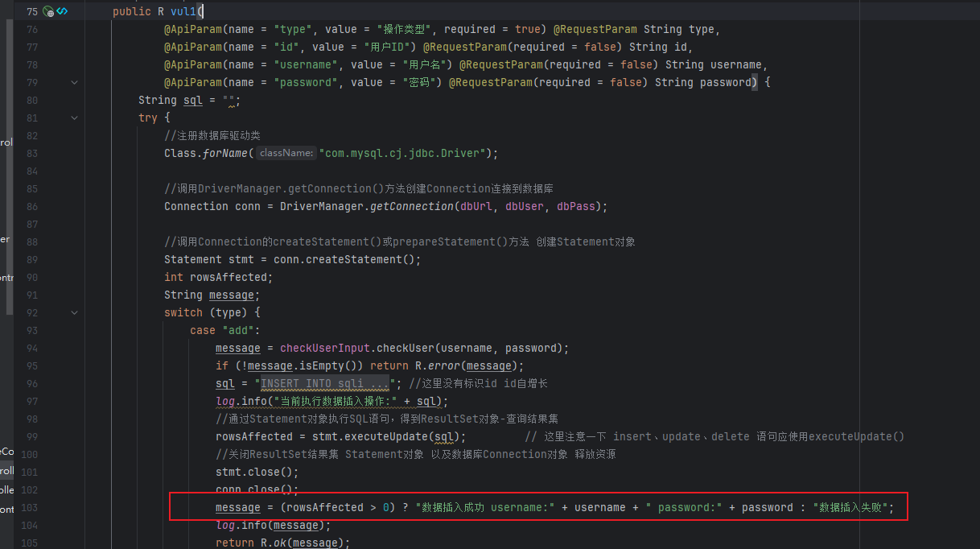Click the " password:" string on line 103
The height and width of the screenshot is (549, 980).
pyautogui.click(x=684, y=507)
